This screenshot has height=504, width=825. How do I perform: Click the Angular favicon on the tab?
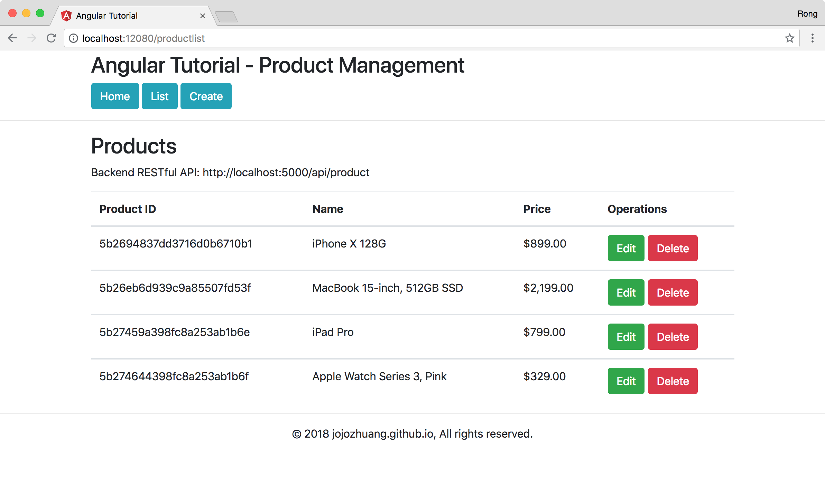66,16
